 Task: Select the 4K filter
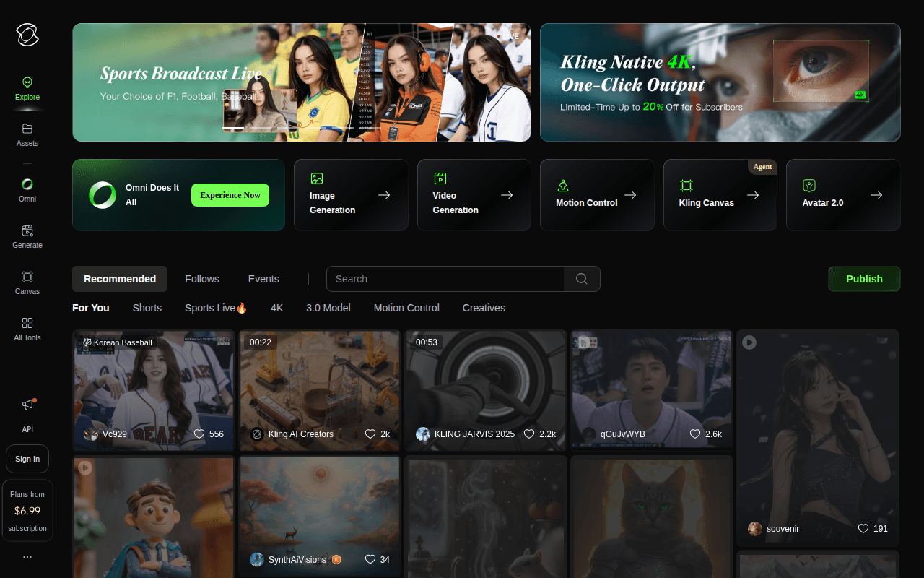point(277,308)
